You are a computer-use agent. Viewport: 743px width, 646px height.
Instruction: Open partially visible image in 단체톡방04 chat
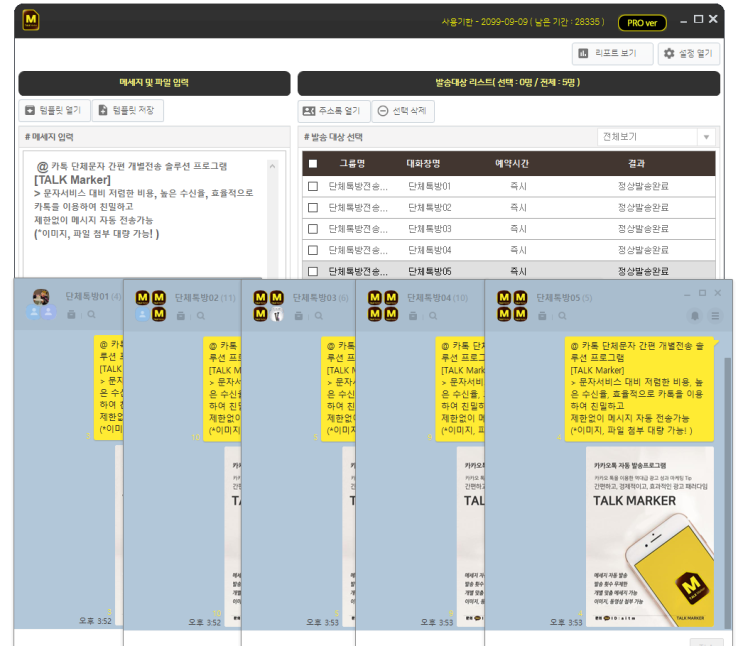point(471,536)
